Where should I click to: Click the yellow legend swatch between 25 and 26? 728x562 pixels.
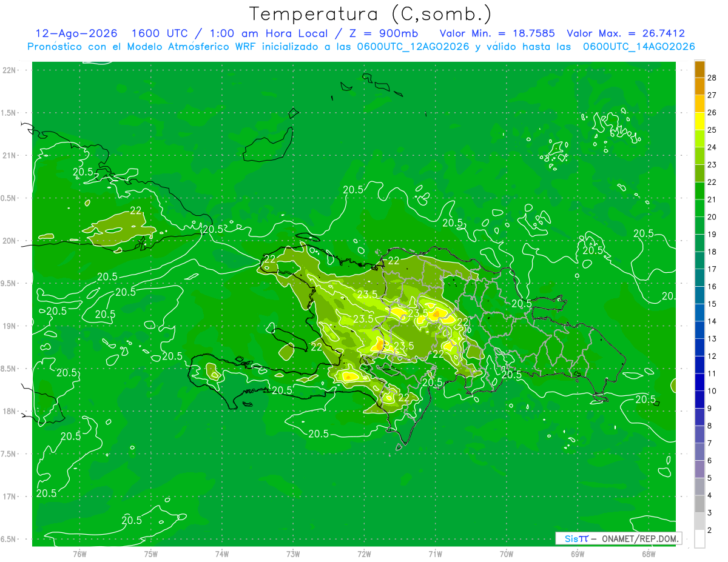point(700,121)
